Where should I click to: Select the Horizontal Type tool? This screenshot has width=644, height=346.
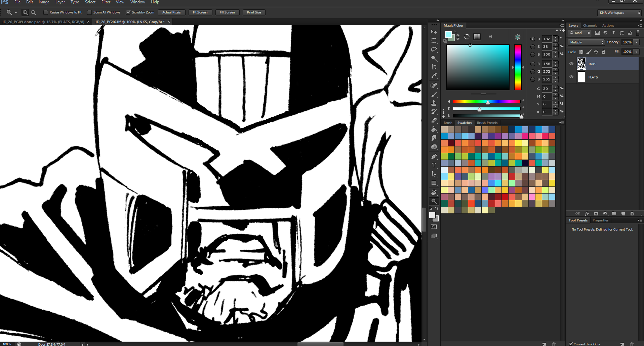pos(434,165)
